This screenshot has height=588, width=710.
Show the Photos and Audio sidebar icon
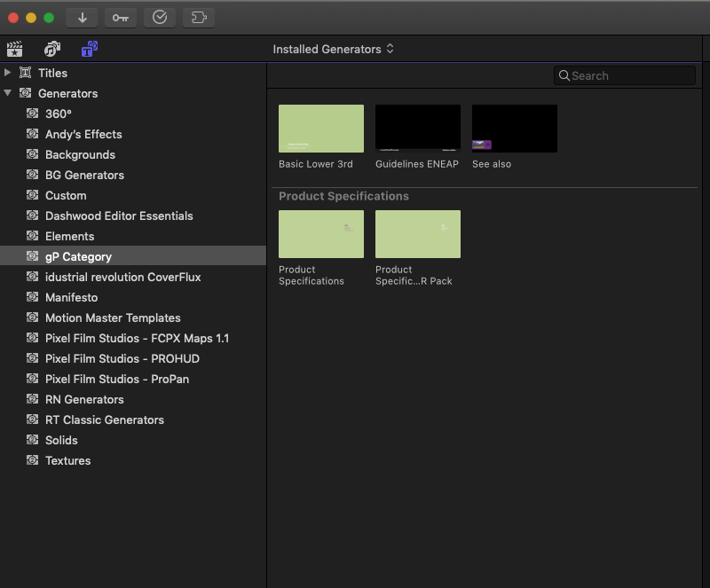point(52,49)
